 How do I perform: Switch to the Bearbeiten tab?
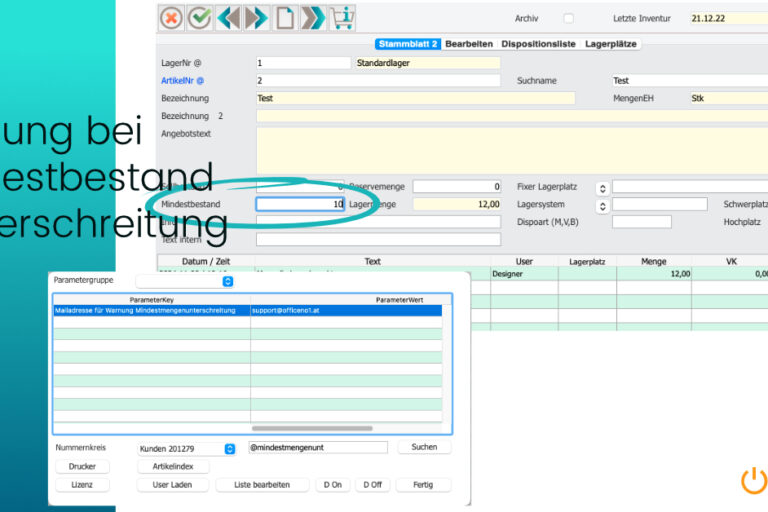coord(469,44)
